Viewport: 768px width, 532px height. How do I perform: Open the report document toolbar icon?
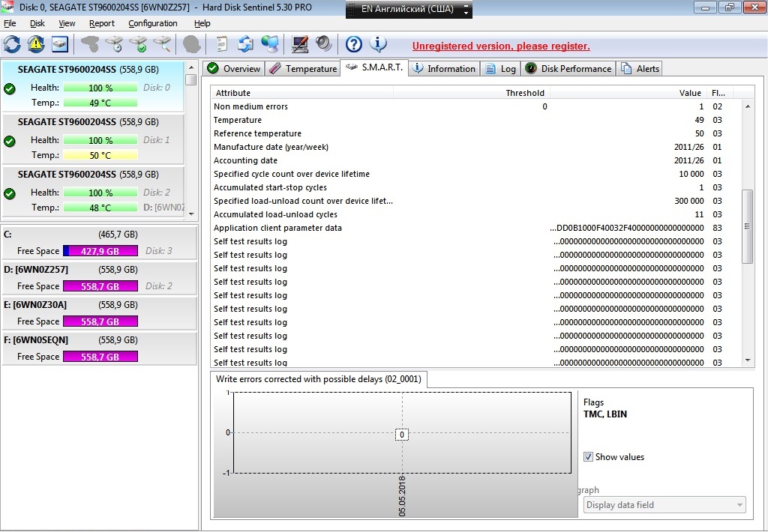pyautogui.click(x=222, y=44)
